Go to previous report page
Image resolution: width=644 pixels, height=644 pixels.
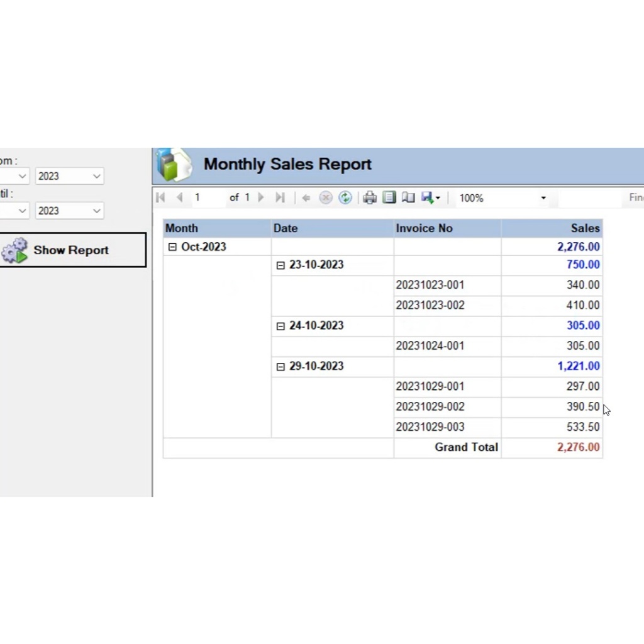pos(179,197)
